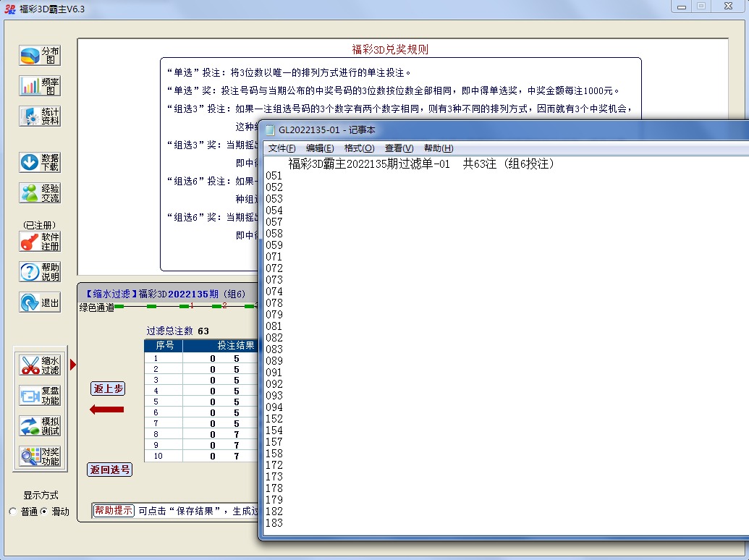Select the 缩水过滤 scissors tool
Image resolution: width=749 pixels, height=560 pixels.
click(x=41, y=365)
